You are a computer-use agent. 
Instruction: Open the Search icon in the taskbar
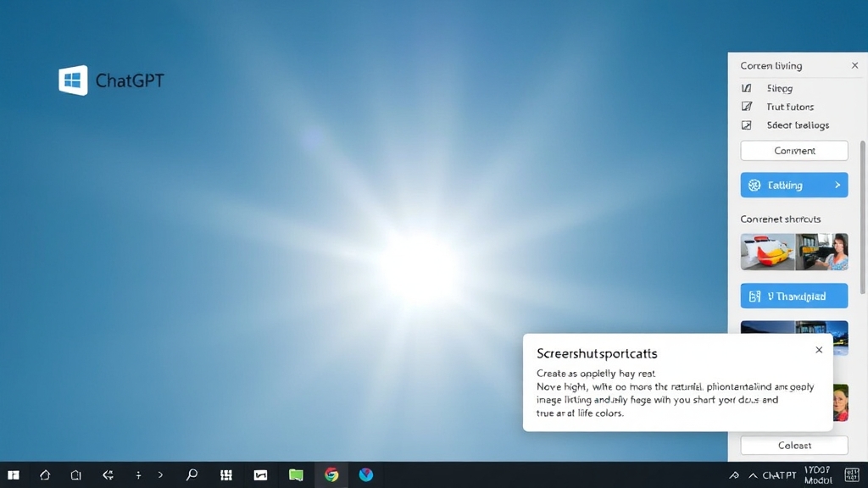[x=192, y=475]
